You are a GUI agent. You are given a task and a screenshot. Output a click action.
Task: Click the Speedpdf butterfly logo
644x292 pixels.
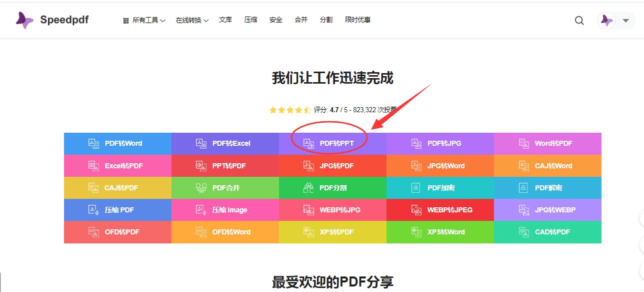pos(24,20)
